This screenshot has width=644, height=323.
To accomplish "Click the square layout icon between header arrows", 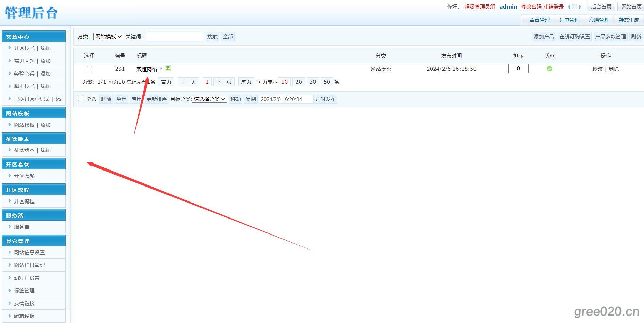I will coord(575,7).
